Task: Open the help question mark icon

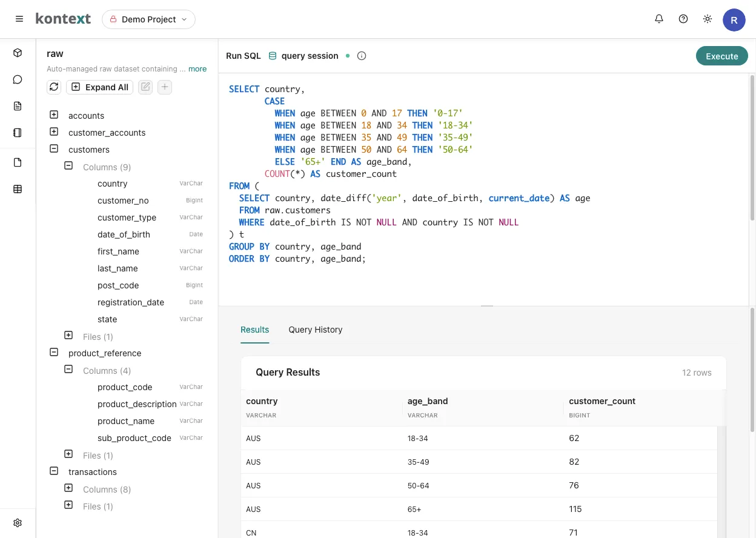Action: 683,19
